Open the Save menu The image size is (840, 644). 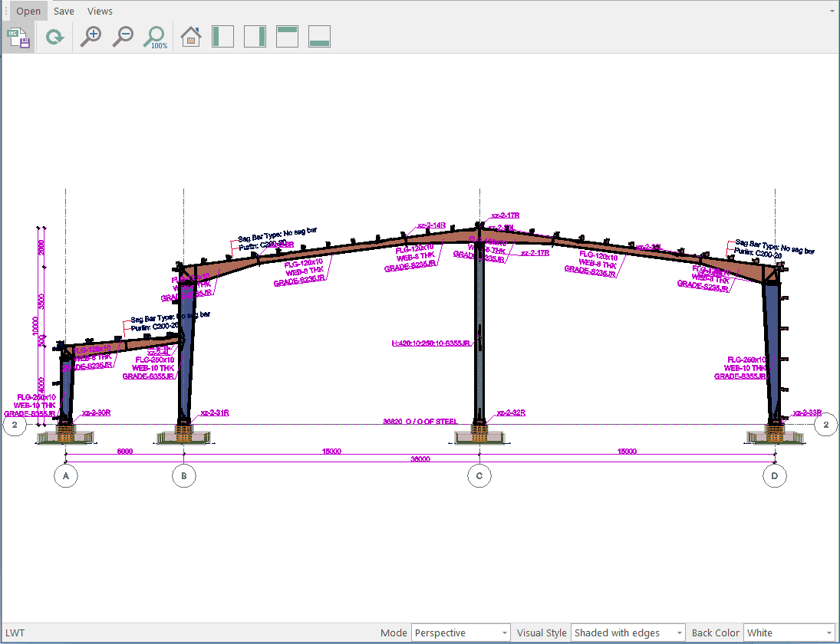64,11
